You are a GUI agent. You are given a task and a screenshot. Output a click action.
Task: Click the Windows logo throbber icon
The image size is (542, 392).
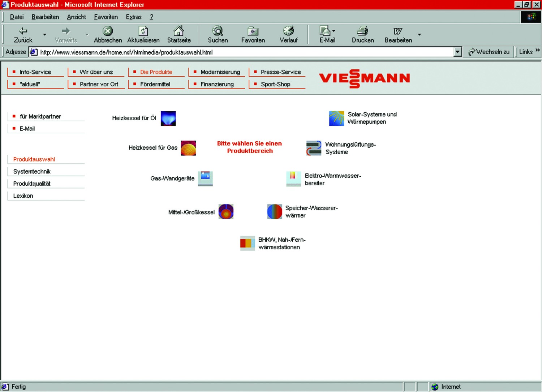coord(531,17)
